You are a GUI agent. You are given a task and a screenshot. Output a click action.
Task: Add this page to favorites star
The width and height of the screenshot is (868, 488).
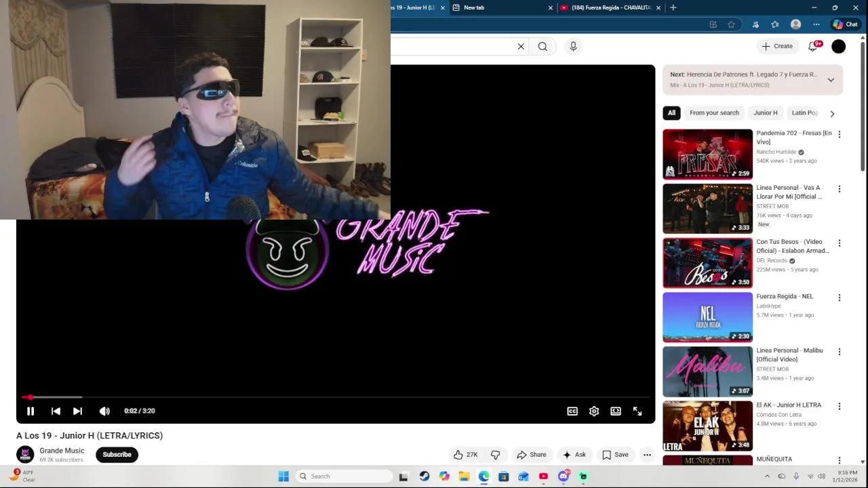tap(731, 24)
